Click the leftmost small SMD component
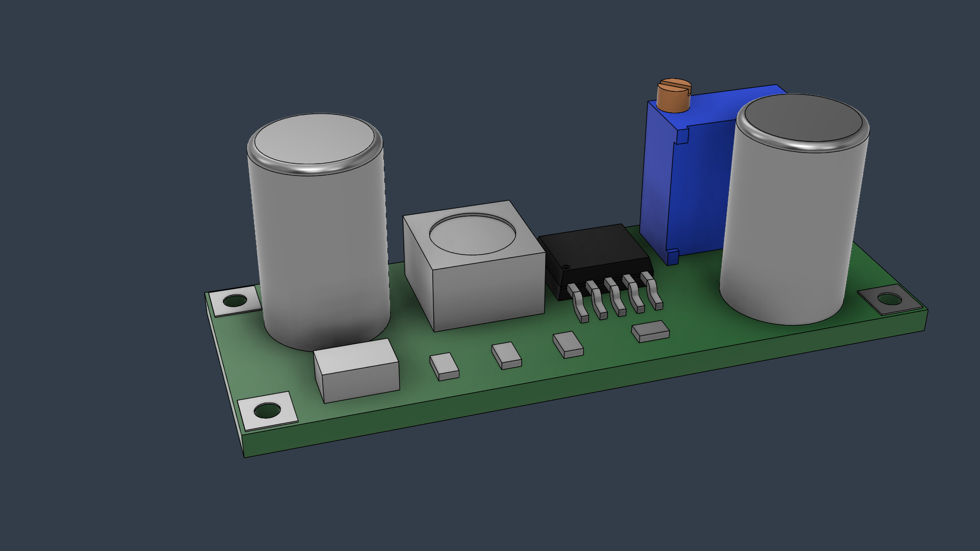 444,365
